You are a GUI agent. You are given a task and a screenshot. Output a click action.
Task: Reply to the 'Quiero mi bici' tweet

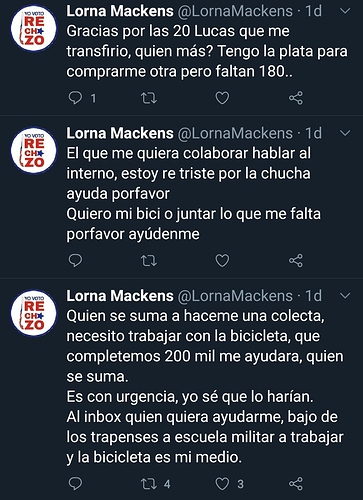coord(75,261)
